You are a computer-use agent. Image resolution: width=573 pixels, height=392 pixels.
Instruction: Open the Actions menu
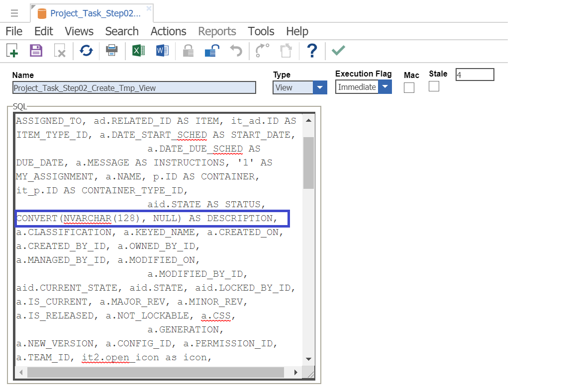(x=168, y=31)
